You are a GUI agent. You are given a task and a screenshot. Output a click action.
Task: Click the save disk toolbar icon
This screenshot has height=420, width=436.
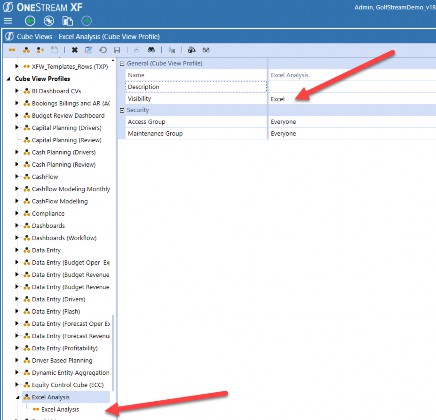(117, 50)
